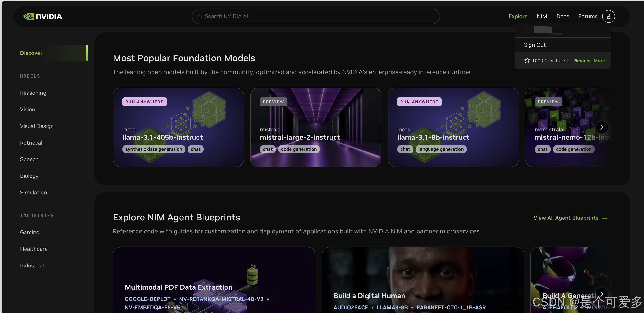Open the Explore tab
The height and width of the screenshot is (313, 644).
coord(518,16)
